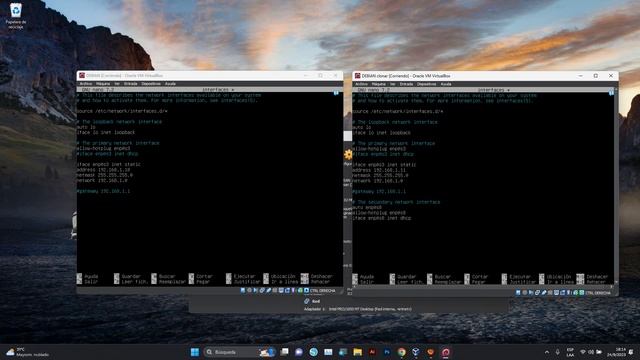Open VirtualBox cube icon in taskbar

(416, 352)
